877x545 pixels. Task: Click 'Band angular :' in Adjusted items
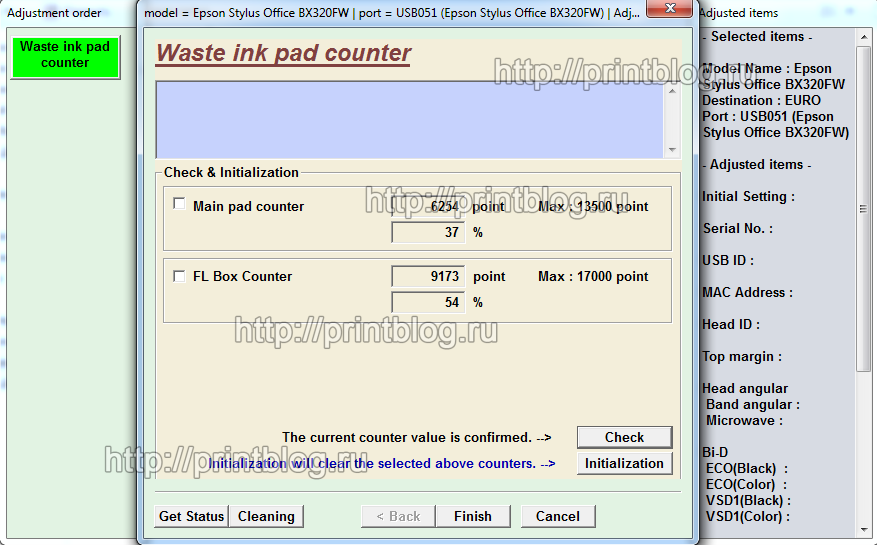753,405
